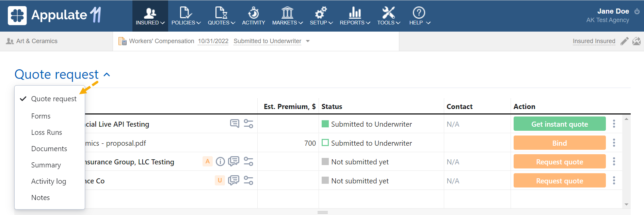Click the Get instant quote button
The image size is (644, 215).
pos(560,124)
